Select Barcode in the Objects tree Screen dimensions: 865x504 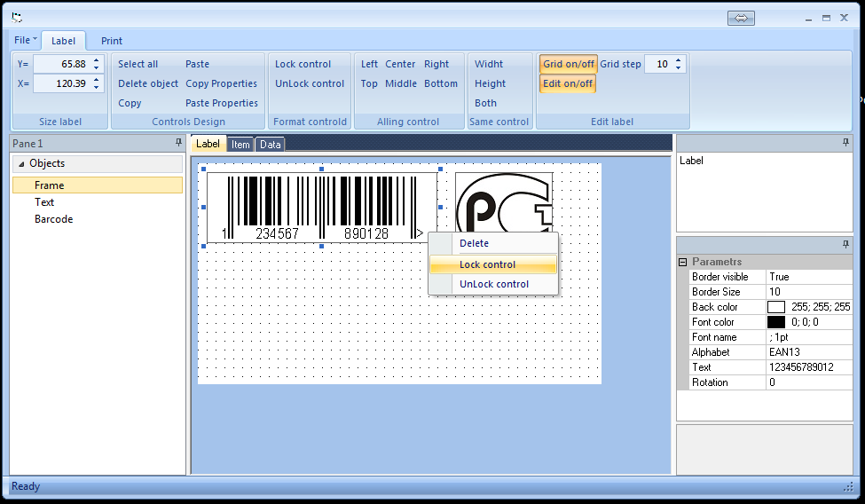[53, 219]
